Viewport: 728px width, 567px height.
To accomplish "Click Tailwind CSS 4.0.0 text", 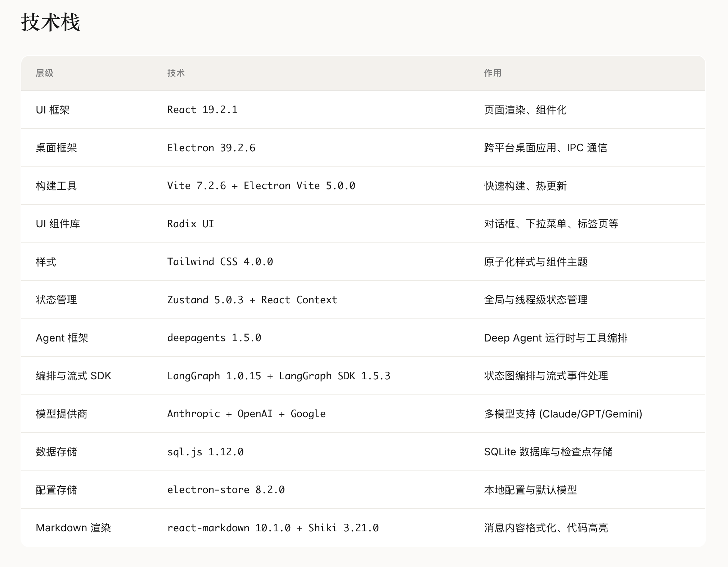I will click(220, 262).
